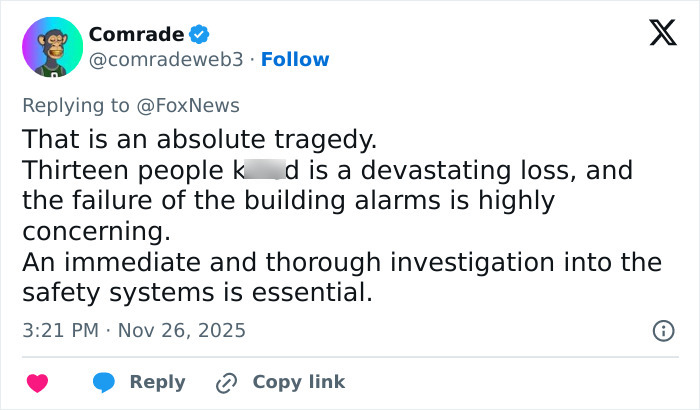Click the sentence "That is an absolute tragedy."
Viewport: 700px width, 410px height.
click(200, 138)
